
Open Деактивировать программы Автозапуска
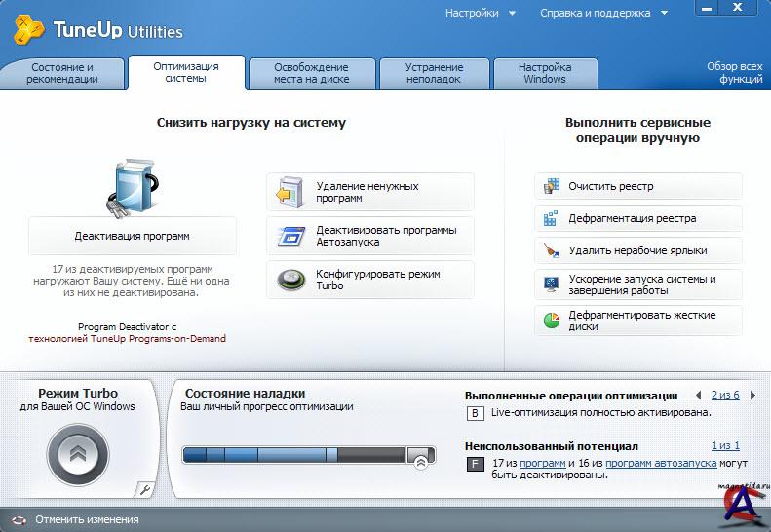coord(369,236)
